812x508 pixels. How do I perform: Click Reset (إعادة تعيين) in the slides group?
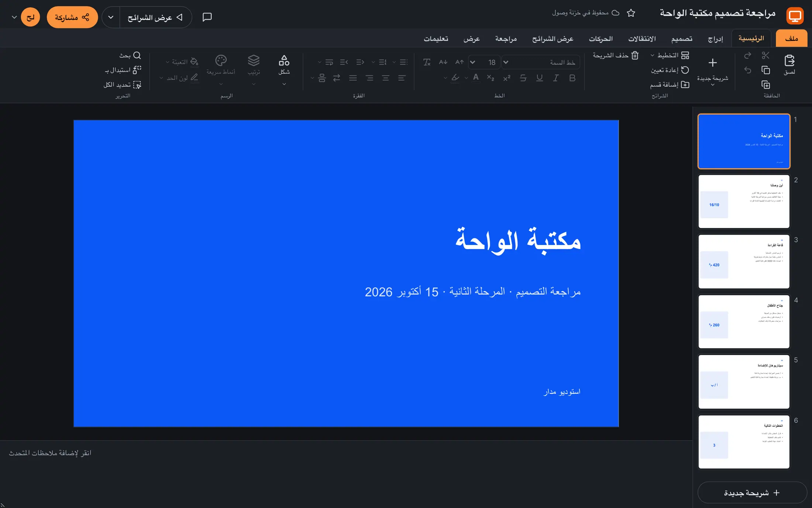pyautogui.click(x=670, y=70)
